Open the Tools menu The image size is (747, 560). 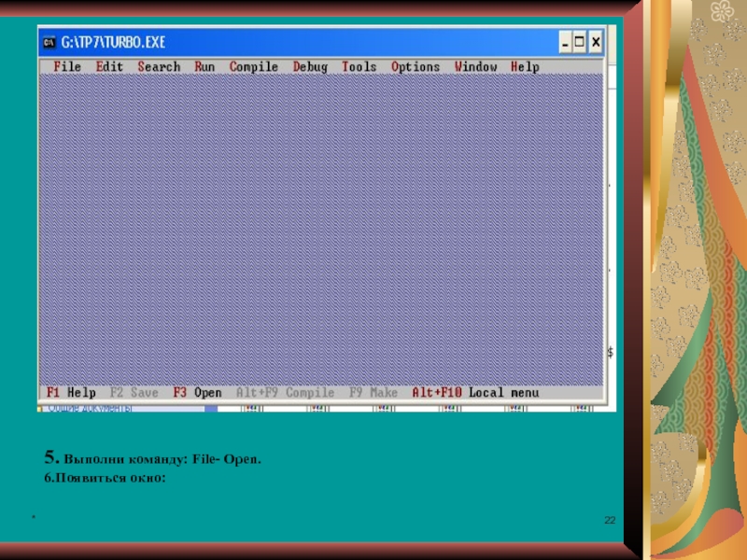359,67
